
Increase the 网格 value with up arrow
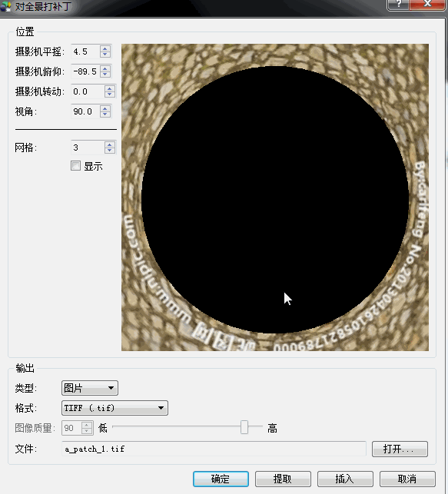coord(110,144)
